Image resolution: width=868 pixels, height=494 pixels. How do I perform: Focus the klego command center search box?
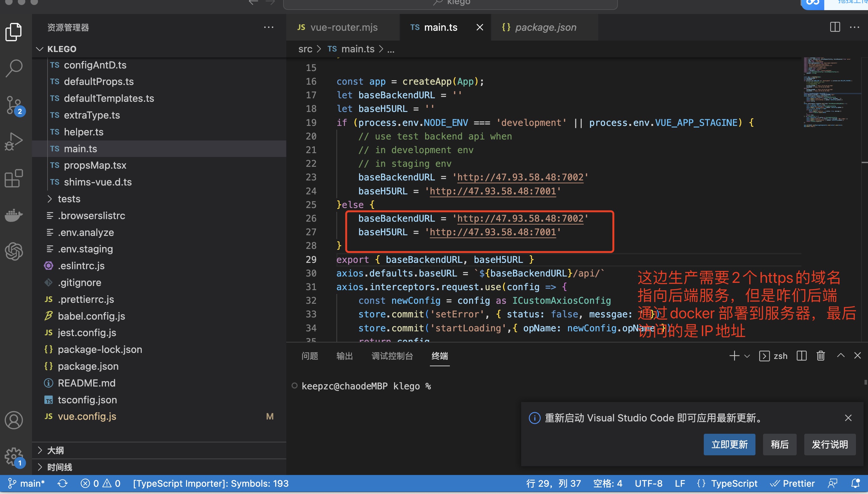[x=450, y=3]
